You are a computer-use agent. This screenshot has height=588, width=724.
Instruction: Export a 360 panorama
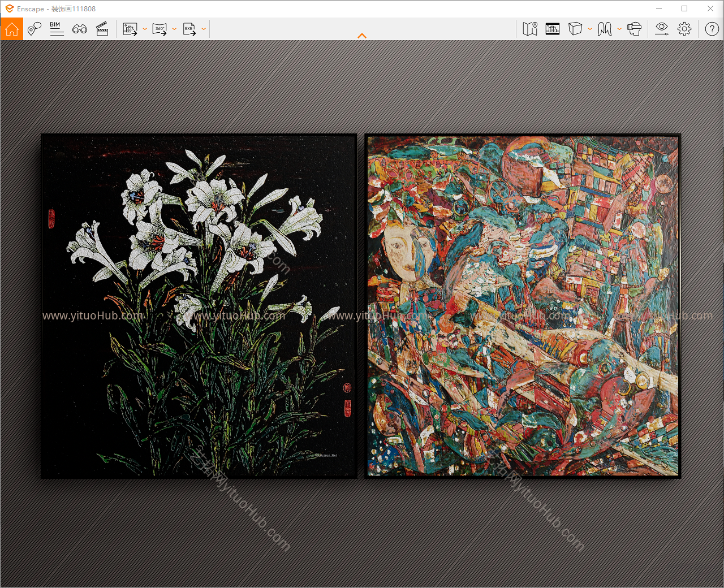[x=160, y=29]
